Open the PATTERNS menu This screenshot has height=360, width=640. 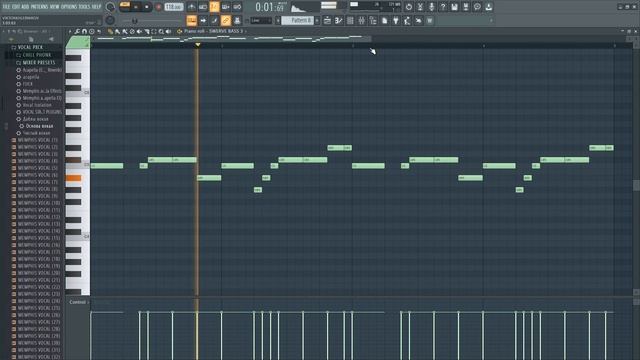(40, 7)
